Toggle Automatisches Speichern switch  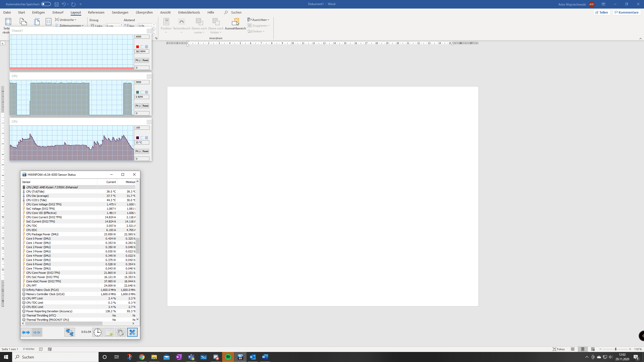pos(46,4)
